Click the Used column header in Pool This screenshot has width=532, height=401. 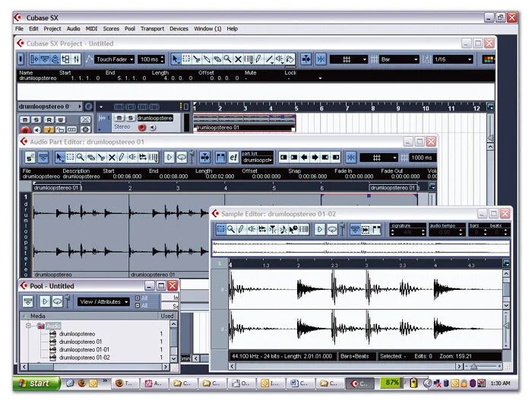pyautogui.click(x=167, y=316)
